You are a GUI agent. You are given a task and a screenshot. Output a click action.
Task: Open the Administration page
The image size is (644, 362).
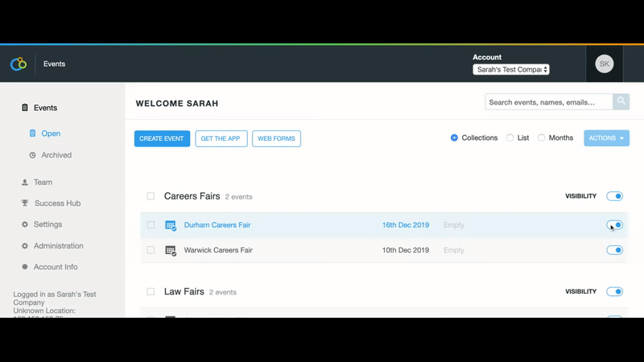[58, 246]
